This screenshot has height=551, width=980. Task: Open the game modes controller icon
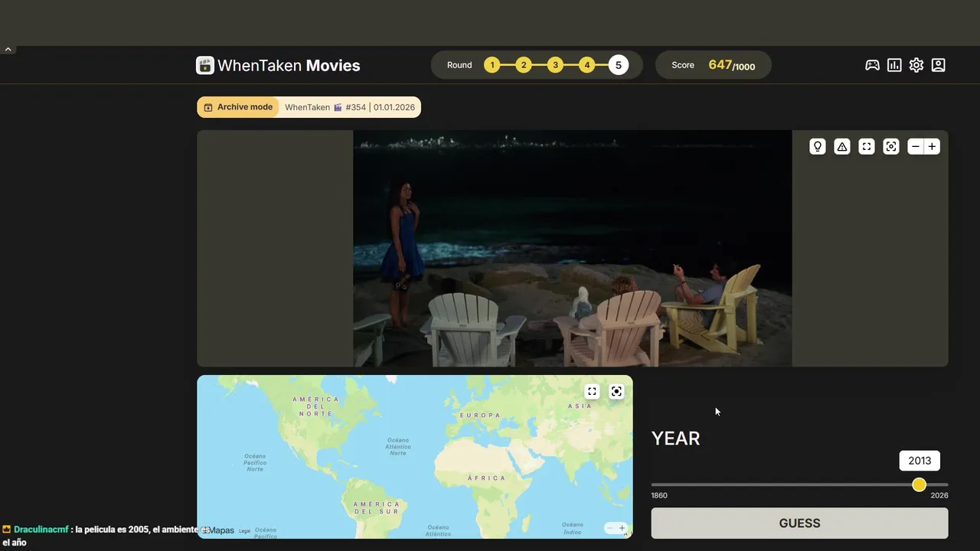click(x=872, y=65)
